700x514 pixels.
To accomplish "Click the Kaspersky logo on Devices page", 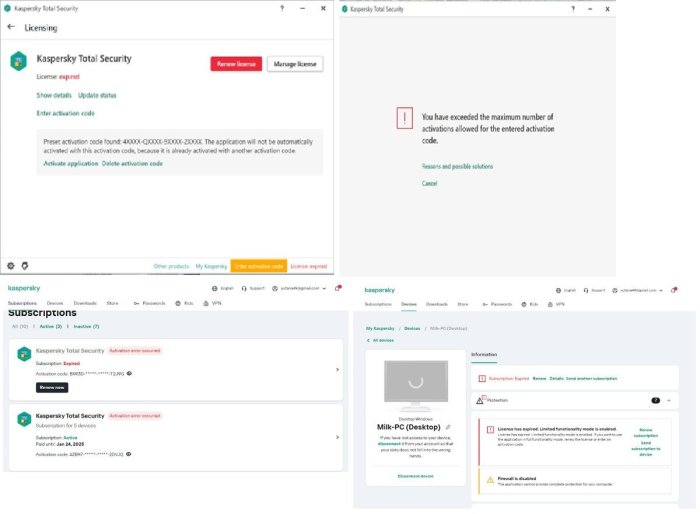I will point(379,290).
